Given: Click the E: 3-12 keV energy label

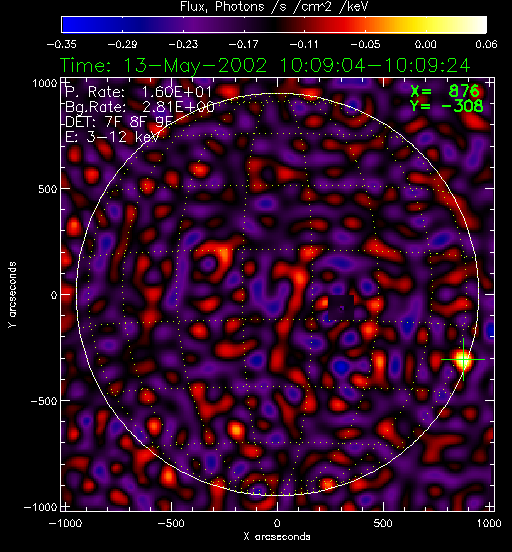Looking at the screenshot, I should (112, 137).
